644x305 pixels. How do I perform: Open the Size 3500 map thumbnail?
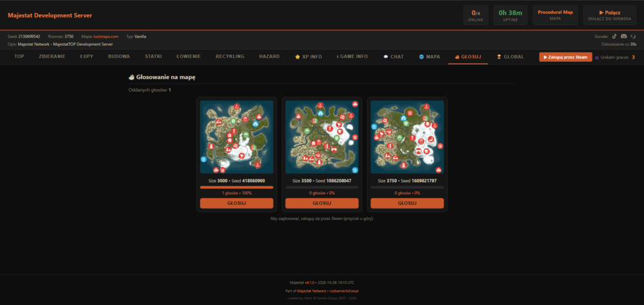point(322,137)
